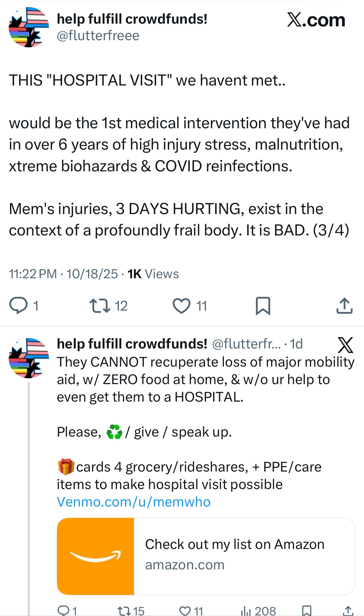The width and height of the screenshot is (364, 616).
Task: Click the orange Amazon logo thumbnail
Action: [95, 556]
